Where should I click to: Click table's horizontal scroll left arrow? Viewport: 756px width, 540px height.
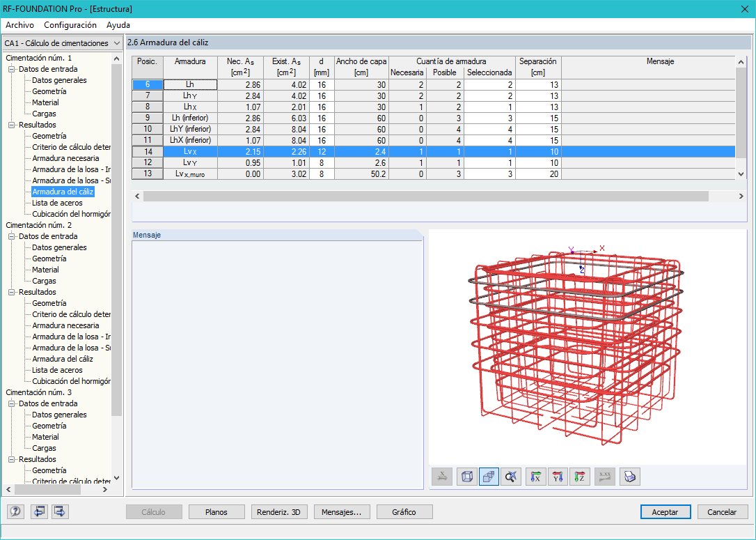click(137, 196)
